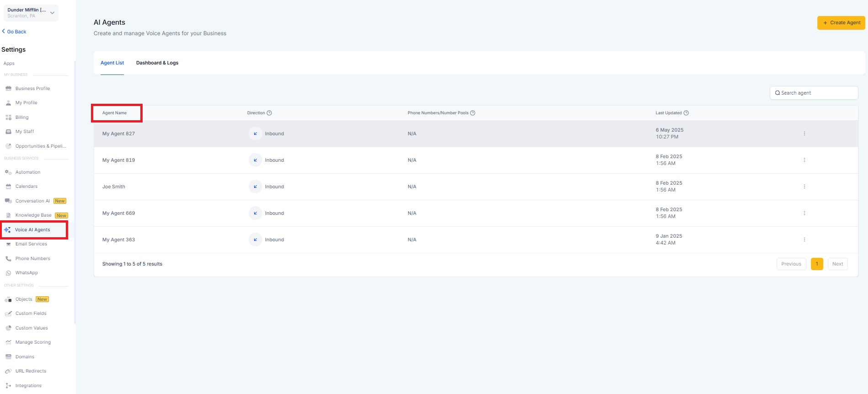The image size is (868, 394).
Task: Click the 9 Jan 2025 update date
Action: (669, 236)
